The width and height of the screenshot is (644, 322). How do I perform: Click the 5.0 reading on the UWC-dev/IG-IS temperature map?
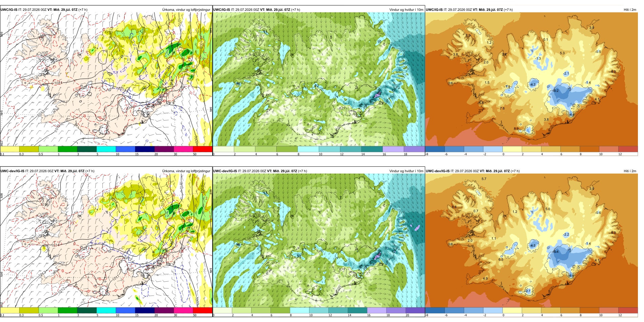(x=548, y=209)
